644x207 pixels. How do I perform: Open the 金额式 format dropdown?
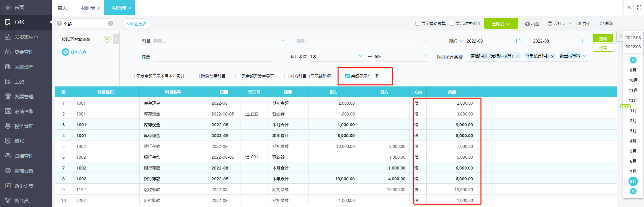coord(501,24)
